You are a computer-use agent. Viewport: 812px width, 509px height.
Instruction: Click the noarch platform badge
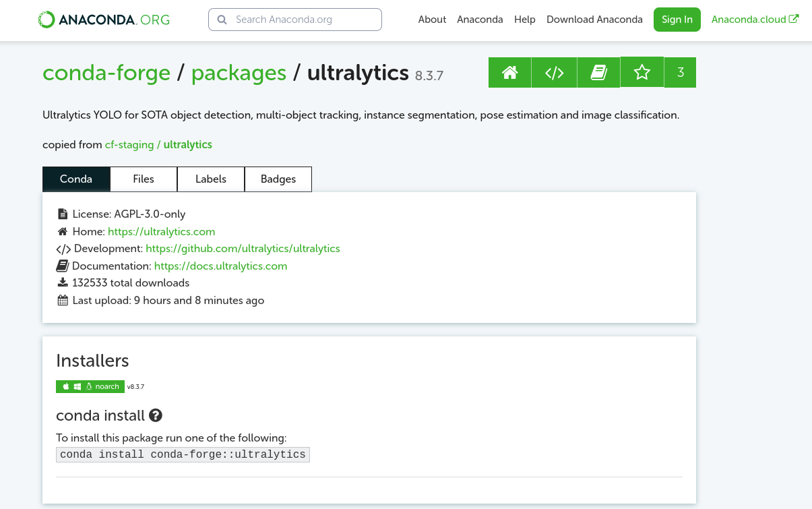[90, 386]
